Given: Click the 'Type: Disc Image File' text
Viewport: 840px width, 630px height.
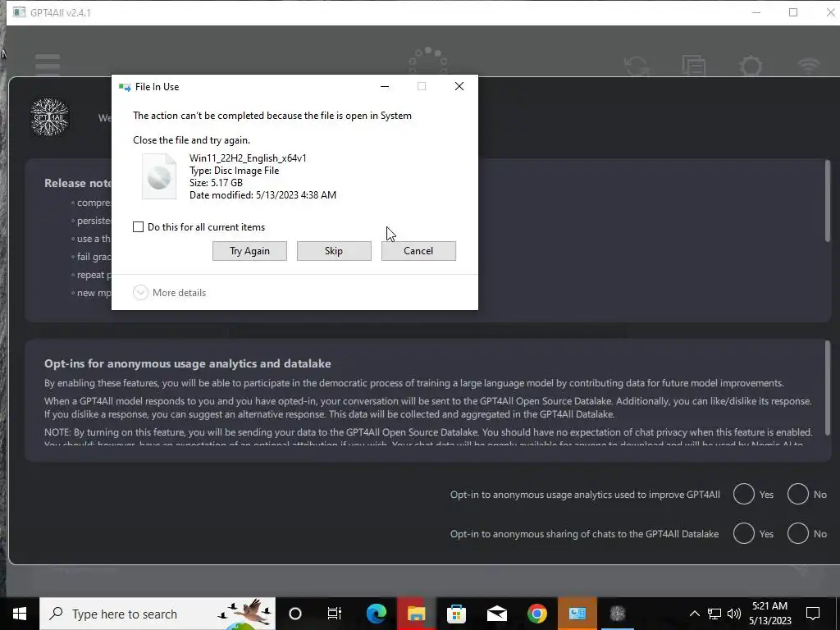Looking at the screenshot, I should pyautogui.click(x=234, y=171).
